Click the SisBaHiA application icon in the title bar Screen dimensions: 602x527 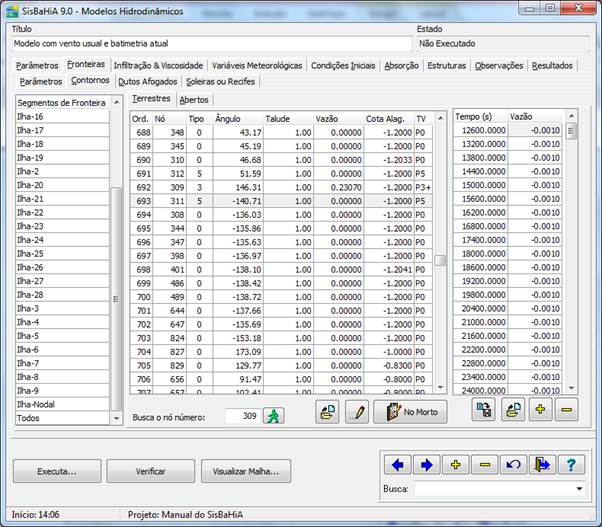click(12, 11)
